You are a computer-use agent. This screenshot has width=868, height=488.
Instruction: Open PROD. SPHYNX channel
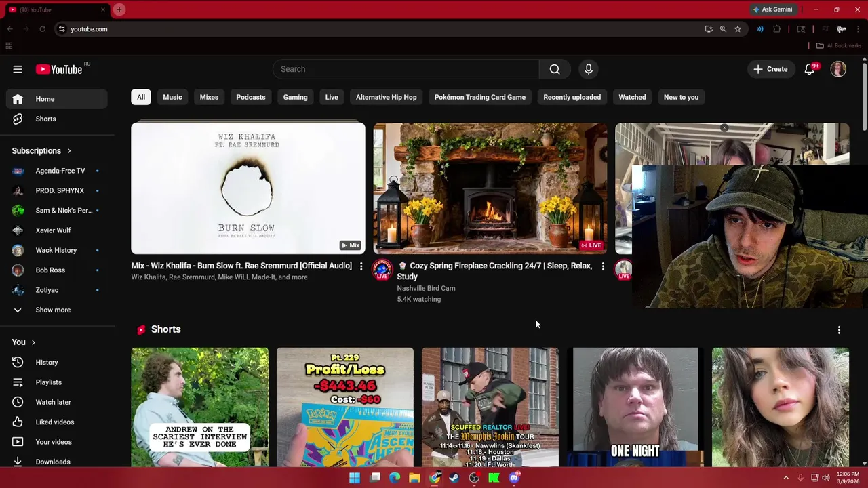point(57,190)
